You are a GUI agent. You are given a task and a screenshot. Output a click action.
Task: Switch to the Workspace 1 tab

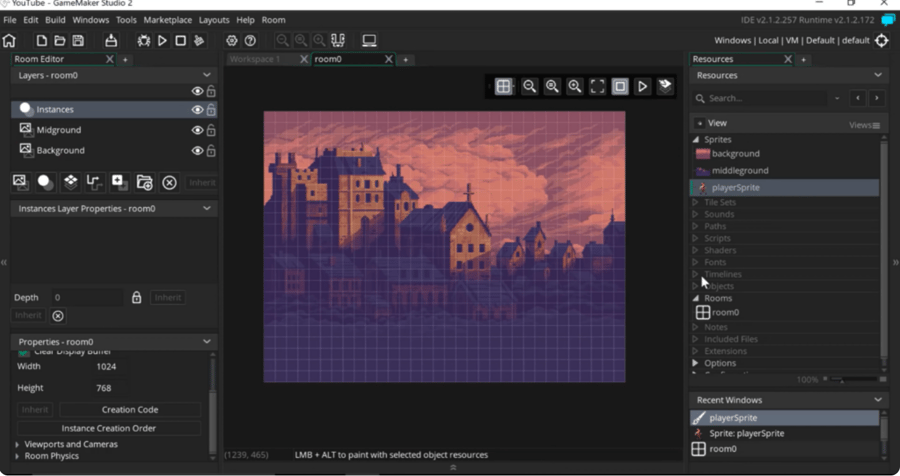pos(255,60)
